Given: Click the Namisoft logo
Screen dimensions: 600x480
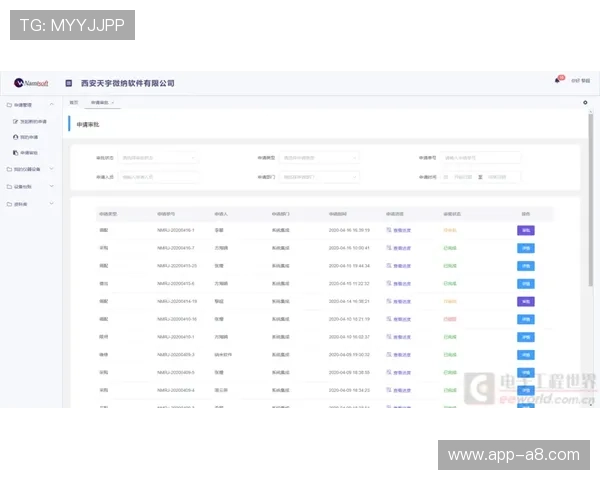Looking at the screenshot, I should 31,83.
